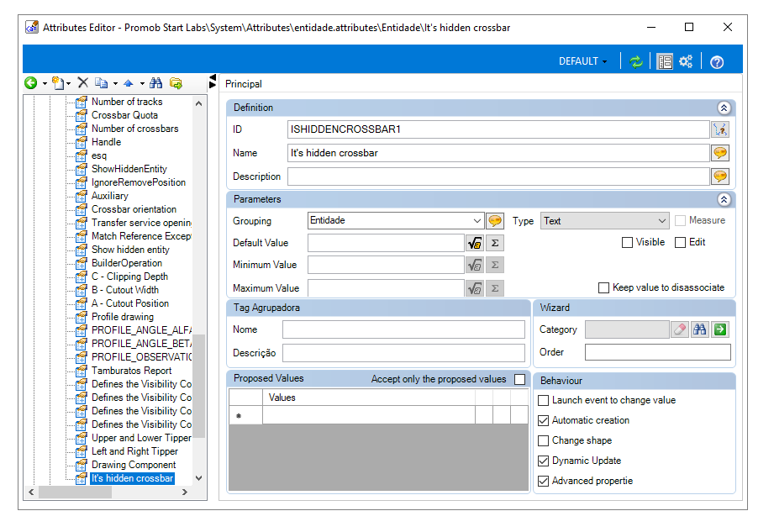Open the DEFAULT dropdown in blue header

582,61
